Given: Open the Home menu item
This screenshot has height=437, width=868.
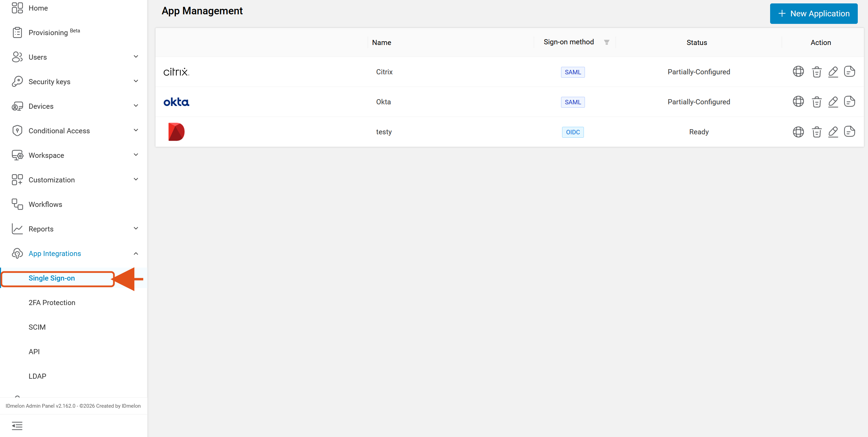Looking at the screenshot, I should click(74, 8).
